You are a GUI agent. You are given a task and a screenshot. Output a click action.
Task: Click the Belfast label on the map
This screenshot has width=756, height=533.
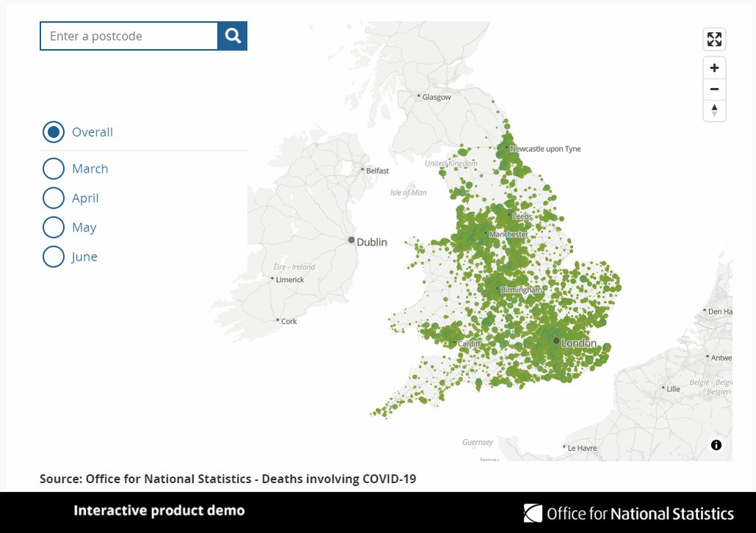click(377, 170)
